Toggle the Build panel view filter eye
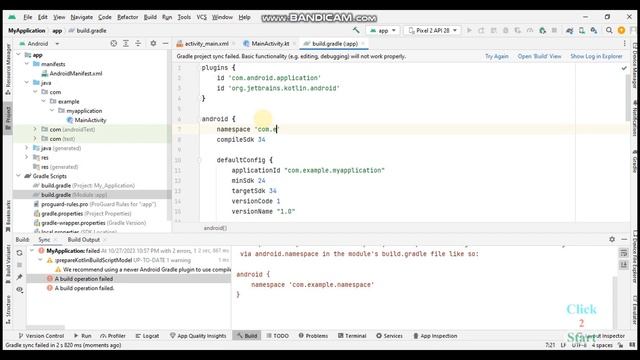The height and width of the screenshot is (360, 640). [x=19, y=289]
